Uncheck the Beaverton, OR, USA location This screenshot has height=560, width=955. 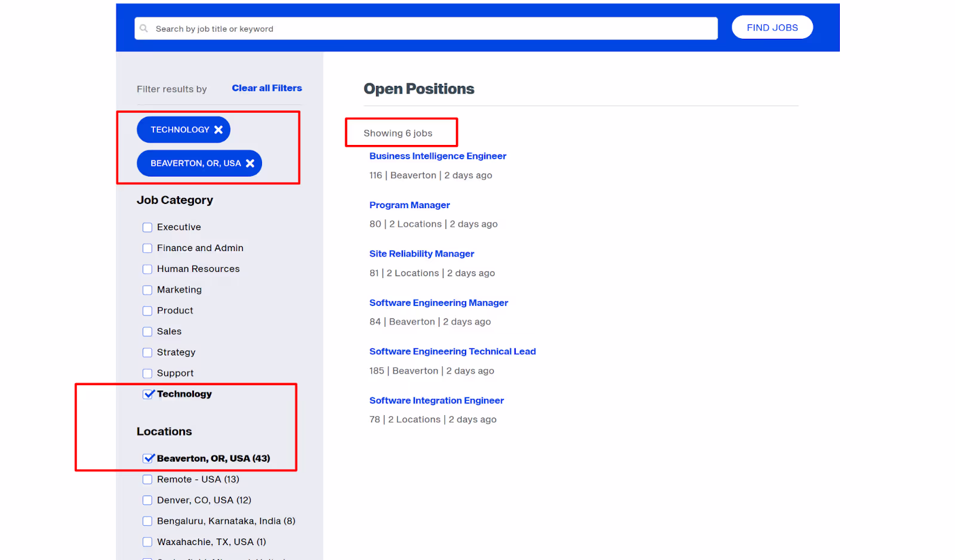[x=148, y=458]
